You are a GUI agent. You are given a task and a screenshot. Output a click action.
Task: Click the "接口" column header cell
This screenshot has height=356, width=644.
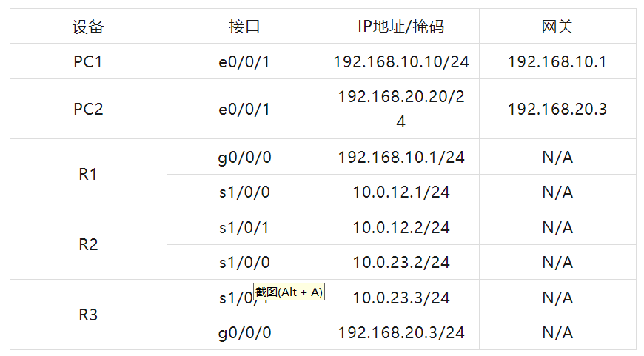click(x=244, y=27)
